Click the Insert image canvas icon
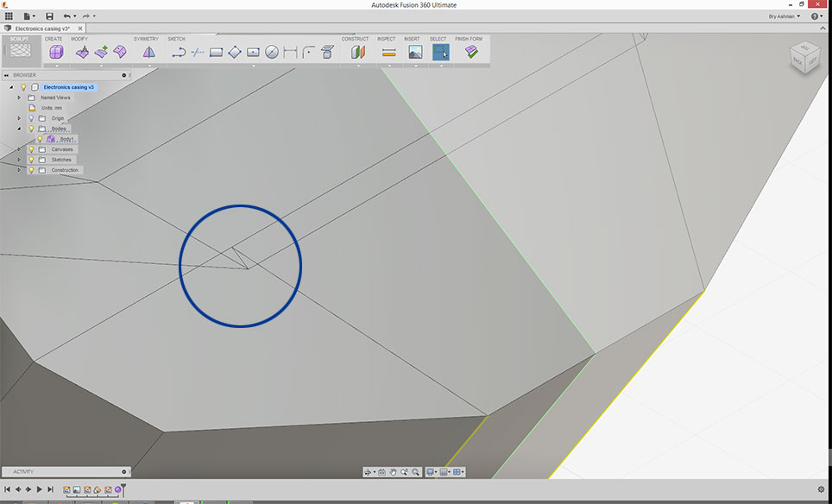This screenshot has height=504, width=832. 415,52
